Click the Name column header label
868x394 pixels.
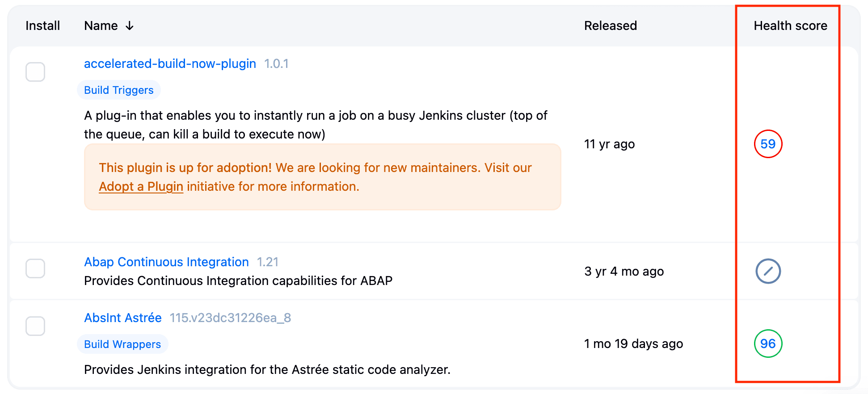coord(101,25)
